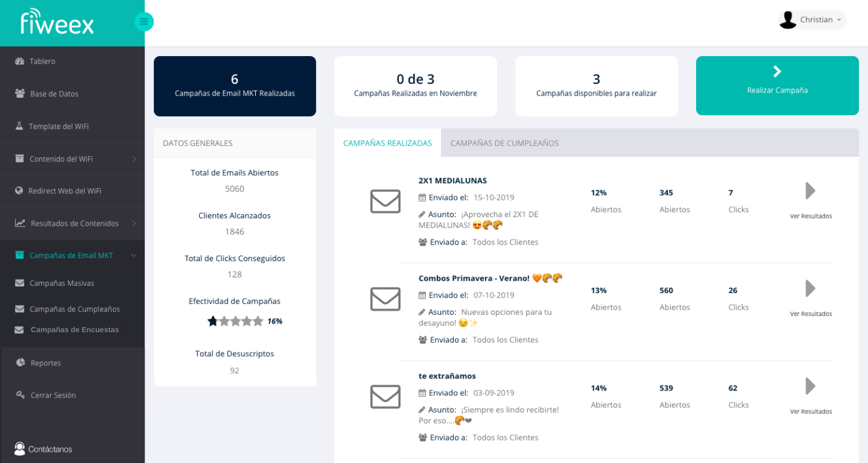
Task: Expand the Contenido del WiFi submenu
Action: [134, 159]
